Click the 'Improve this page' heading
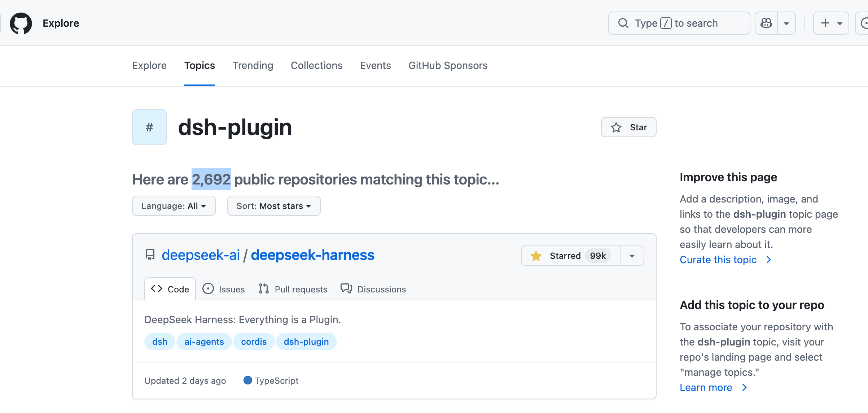 coord(728,177)
